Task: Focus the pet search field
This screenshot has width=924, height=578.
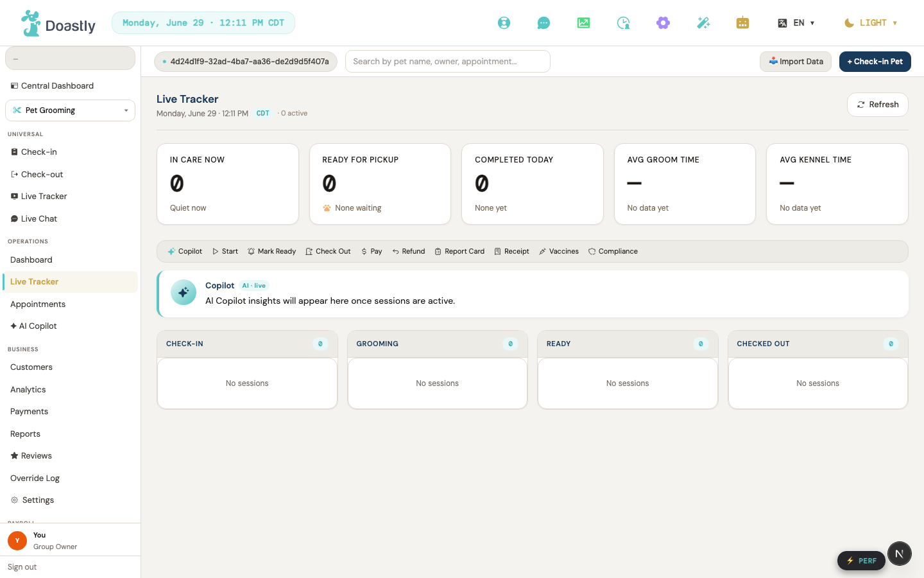Action: (448, 62)
